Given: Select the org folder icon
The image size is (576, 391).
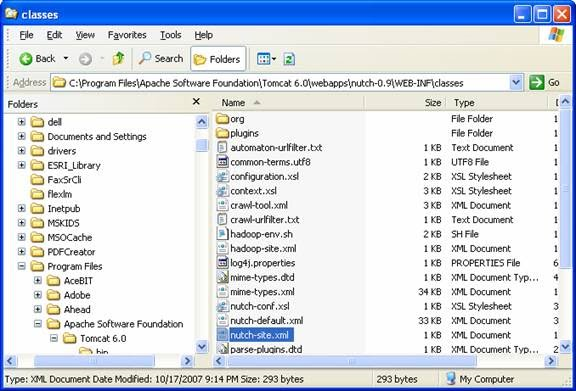Looking at the screenshot, I should coord(223,119).
